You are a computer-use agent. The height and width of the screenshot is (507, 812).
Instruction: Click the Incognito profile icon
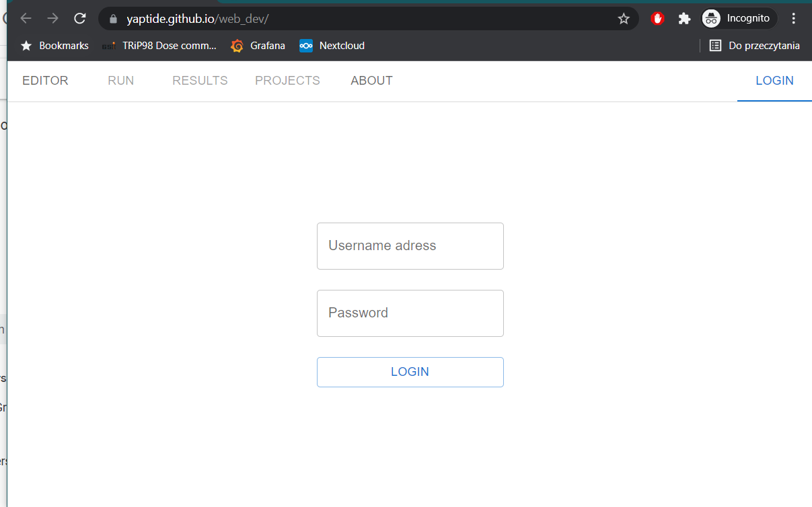click(711, 18)
